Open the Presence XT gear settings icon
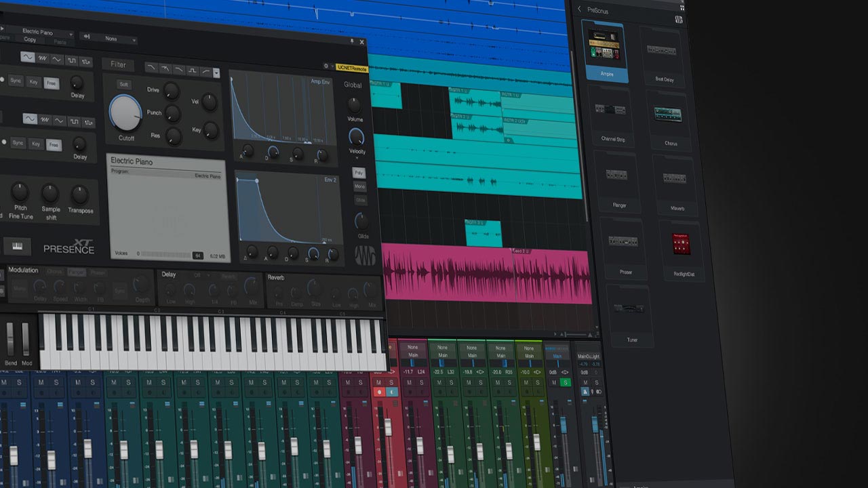This screenshot has height=488, width=868. [x=326, y=66]
